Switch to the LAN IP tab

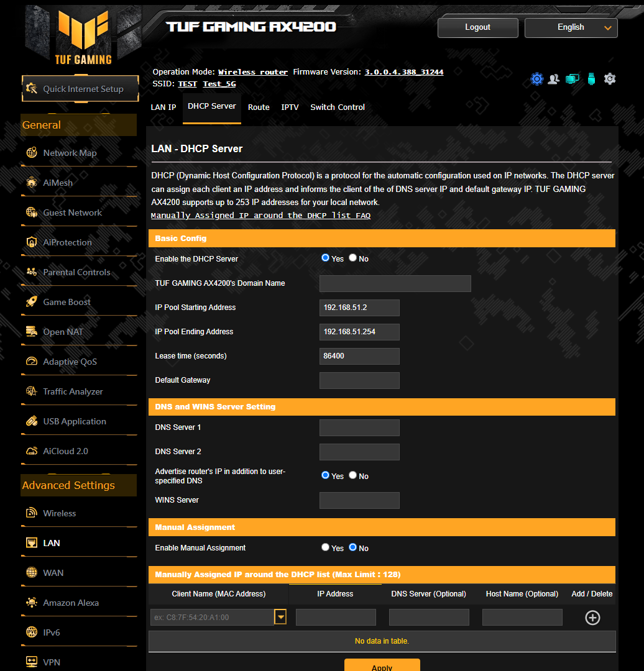click(x=163, y=107)
